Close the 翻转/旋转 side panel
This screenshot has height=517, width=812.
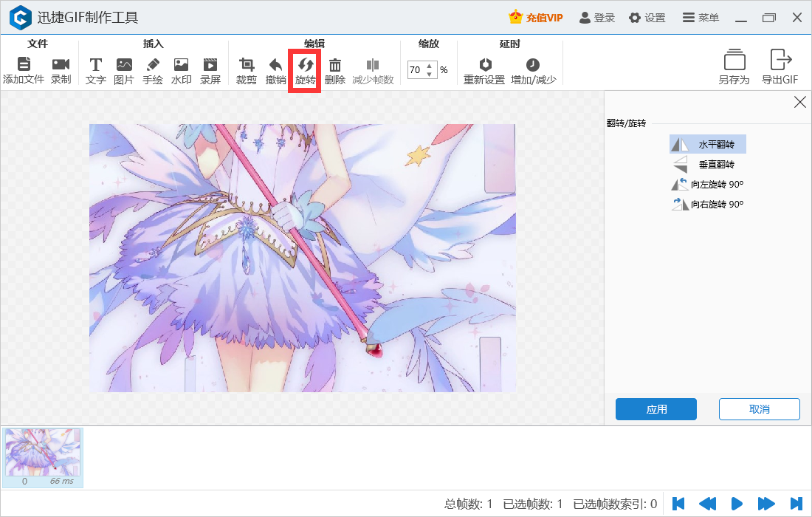(x=799, y=102)
